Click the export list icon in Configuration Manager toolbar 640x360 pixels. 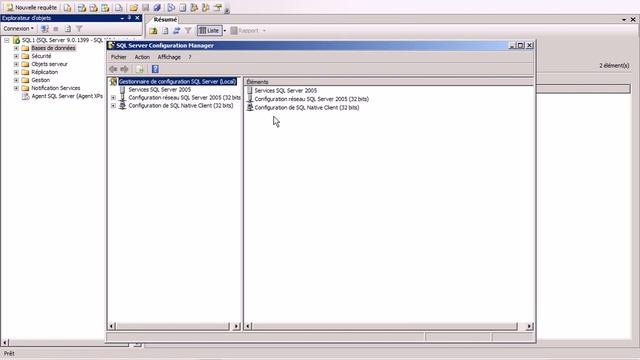click(140, 69)
